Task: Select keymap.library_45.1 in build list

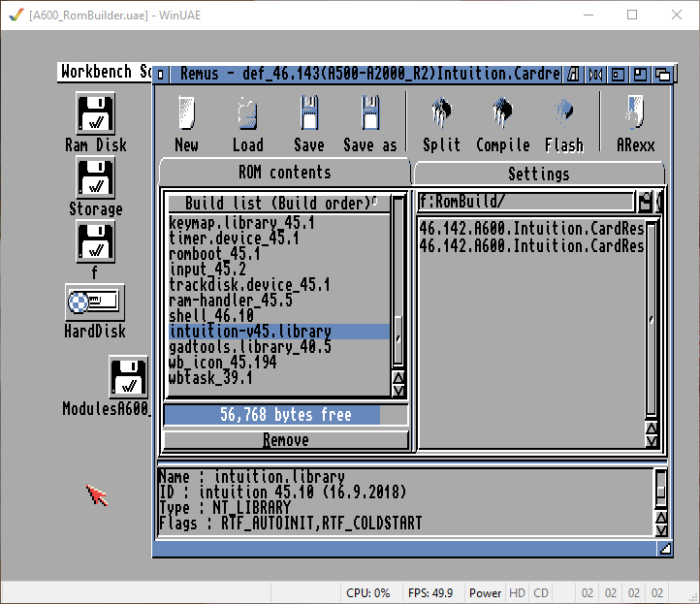Action: (279, 222)
